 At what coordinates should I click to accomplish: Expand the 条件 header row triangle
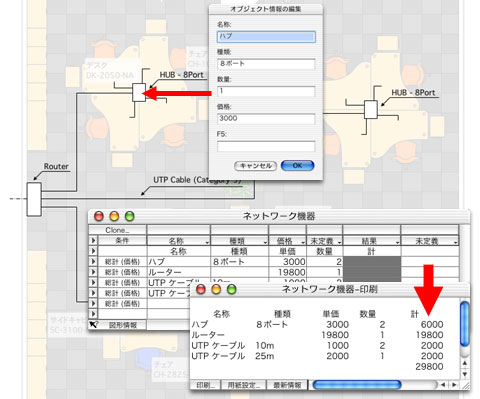tap(93, 240)
